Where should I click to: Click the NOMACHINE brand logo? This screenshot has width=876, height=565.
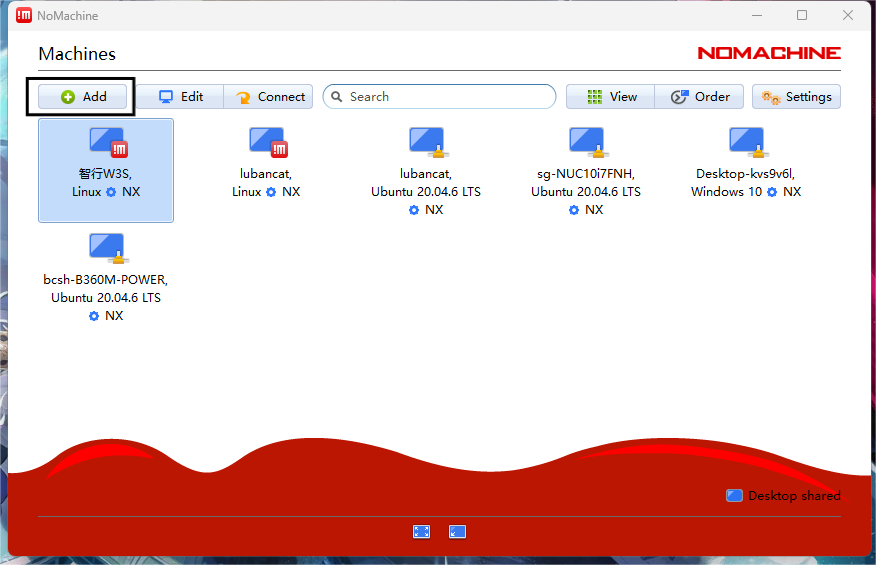click(769, 53)
